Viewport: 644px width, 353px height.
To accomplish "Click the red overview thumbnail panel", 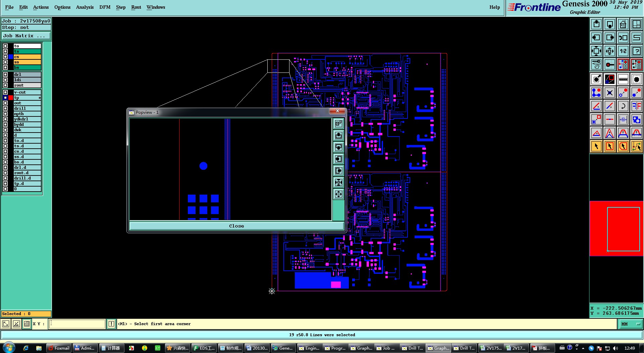I will (616, 229).
